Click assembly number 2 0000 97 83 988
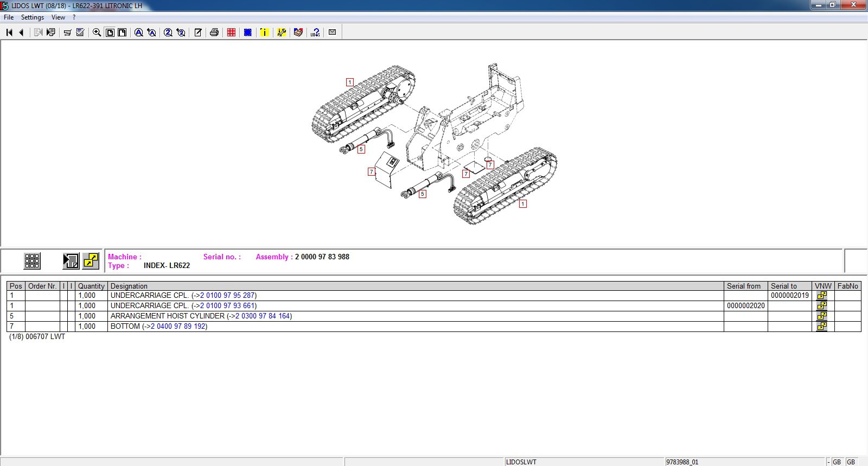This screenshot has width=868, height=466. point(322,257)
